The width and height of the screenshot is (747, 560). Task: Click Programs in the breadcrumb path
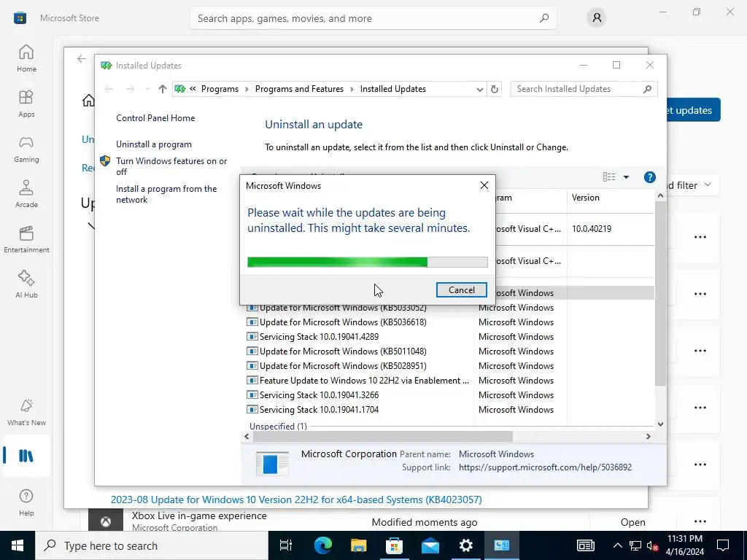tap(220, 89)
